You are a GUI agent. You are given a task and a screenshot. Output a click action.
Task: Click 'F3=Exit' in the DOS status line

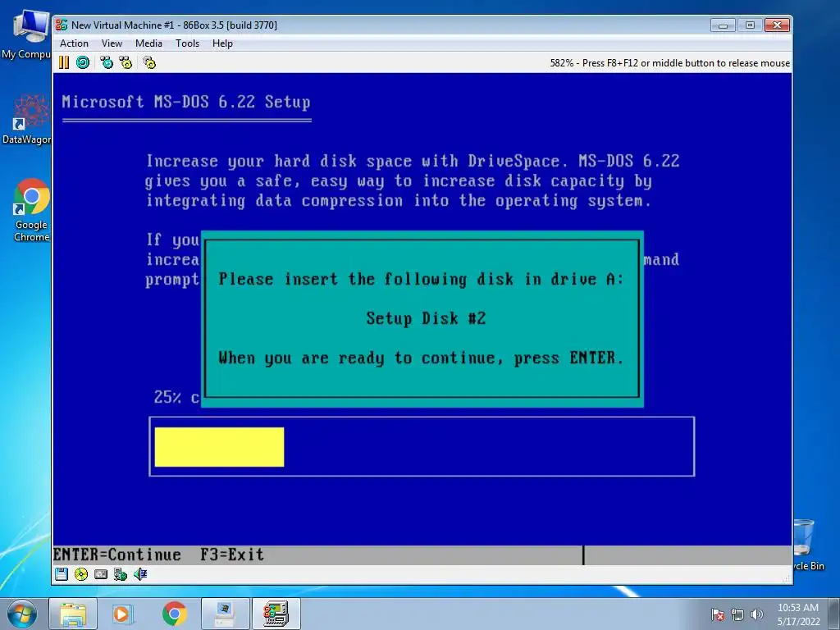232,555
